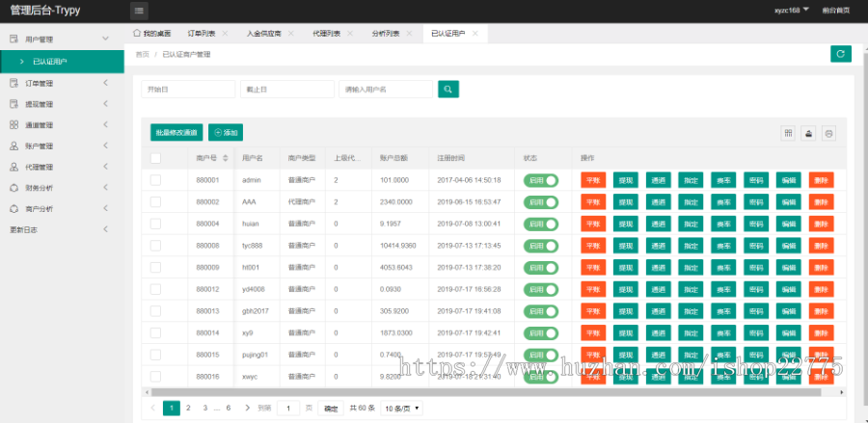
Task: Go to next page with the arrow
Action: coord(248,409)
